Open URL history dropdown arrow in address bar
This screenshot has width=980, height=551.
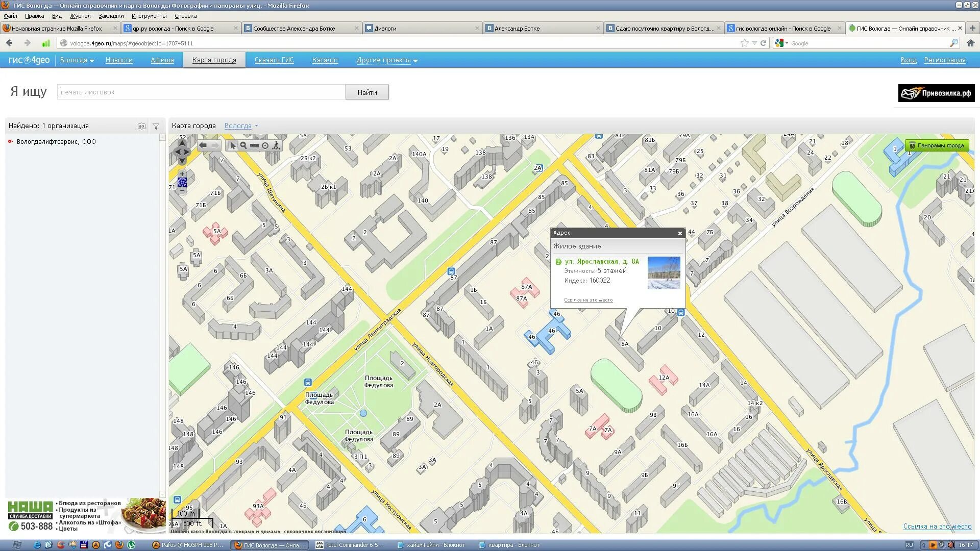tap(754, 43)
